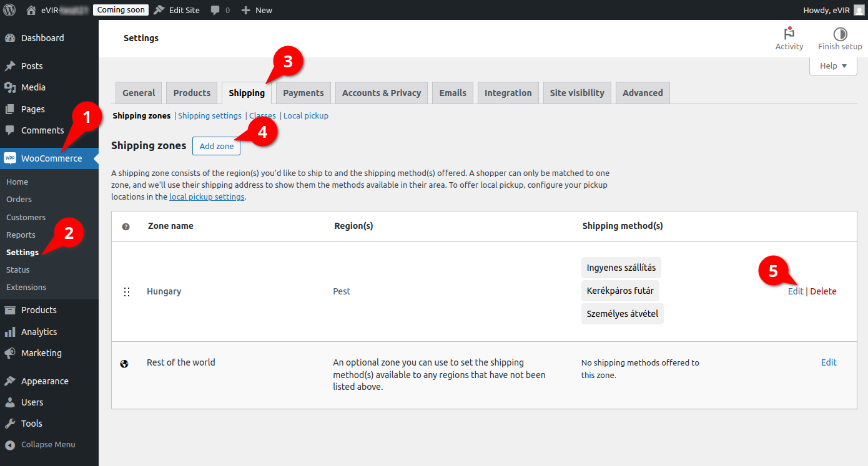868x466 pixels.
Task: Click the comments bubble icon in the admin bar
Action: [215, 11]
